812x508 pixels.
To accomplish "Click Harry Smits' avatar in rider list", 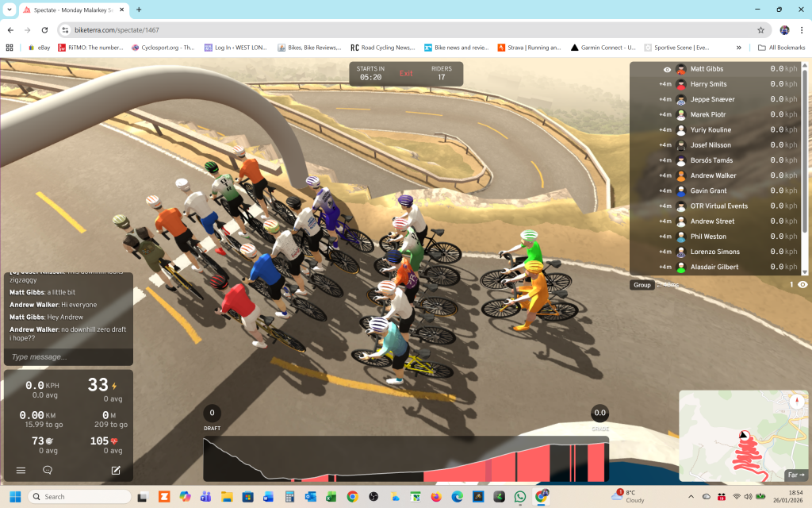I will point(680,84).
